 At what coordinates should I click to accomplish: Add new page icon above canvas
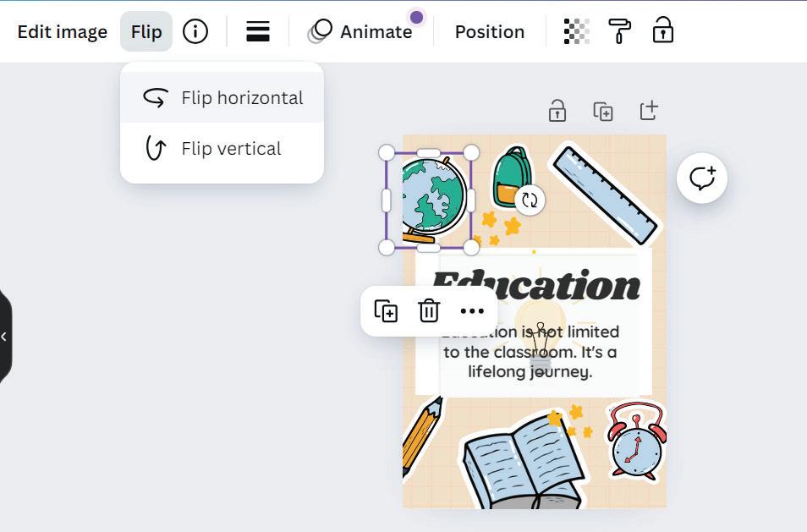[x=649, y=110]
